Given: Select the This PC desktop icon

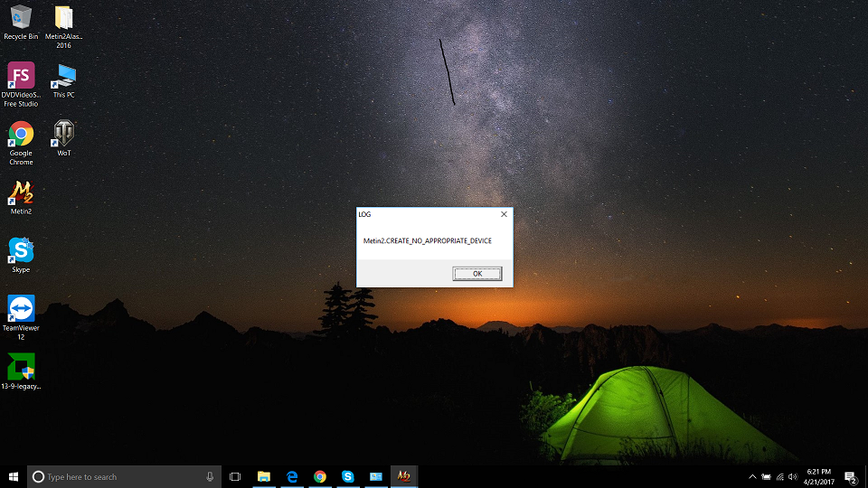Looking at the screenshot, I should coord(63,78).
